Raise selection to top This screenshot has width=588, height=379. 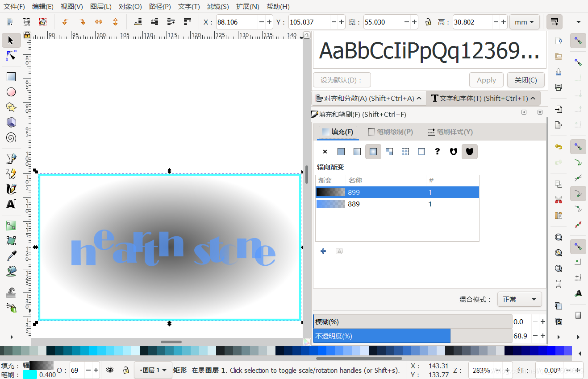[x=188, y=22]
